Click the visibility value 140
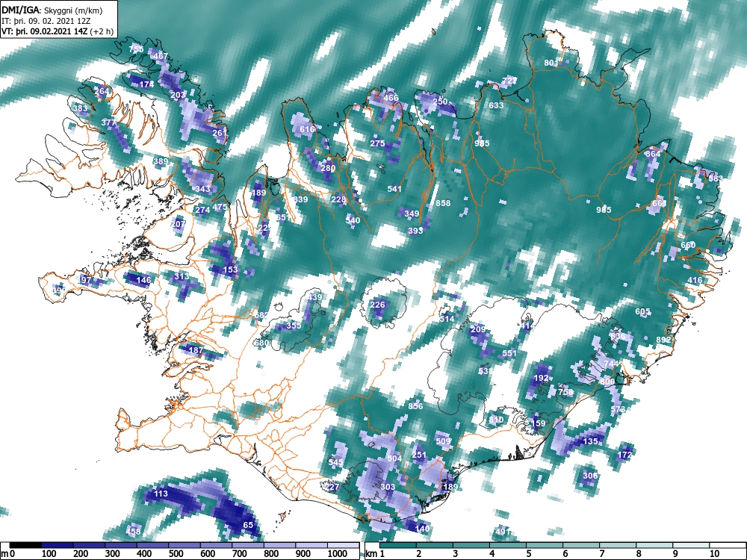The width and height of the screenshot is (747, 560). tap(422, 529)
